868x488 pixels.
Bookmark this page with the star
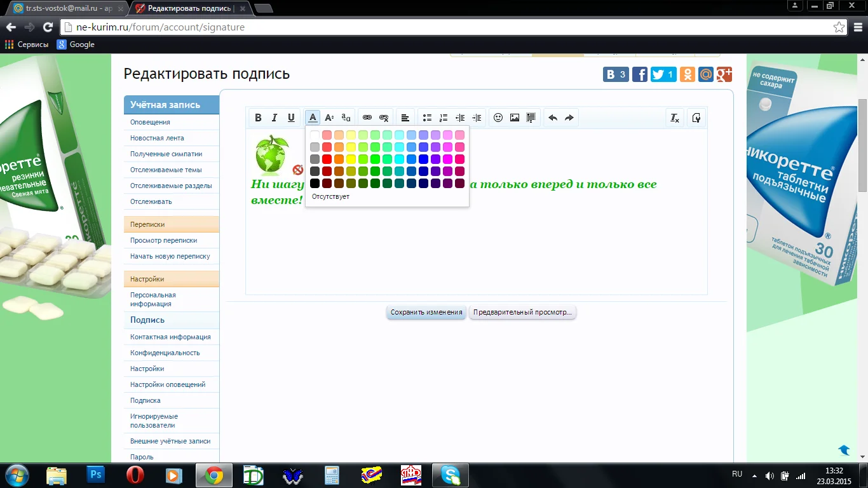coord(839,27)
